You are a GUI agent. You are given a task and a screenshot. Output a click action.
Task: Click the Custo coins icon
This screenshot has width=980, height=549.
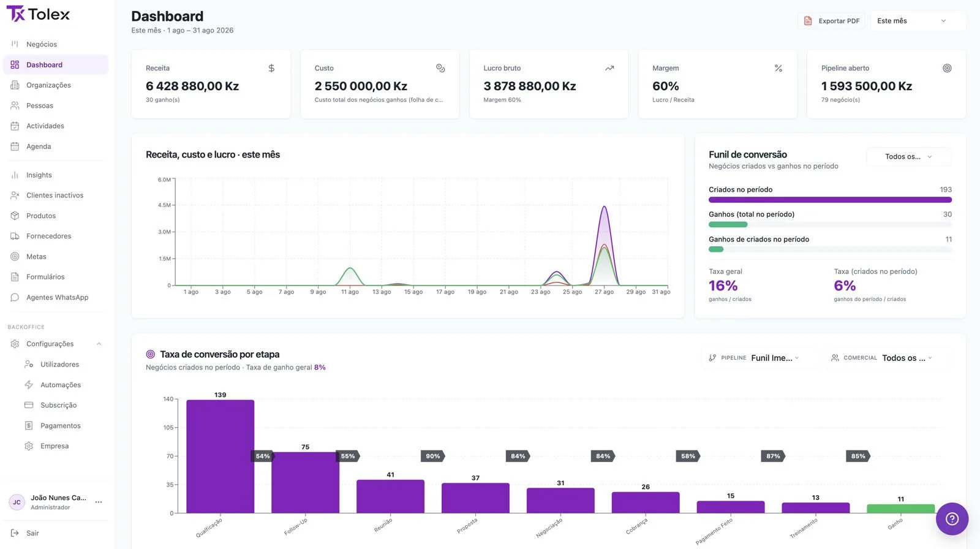(x=440, y=68)
